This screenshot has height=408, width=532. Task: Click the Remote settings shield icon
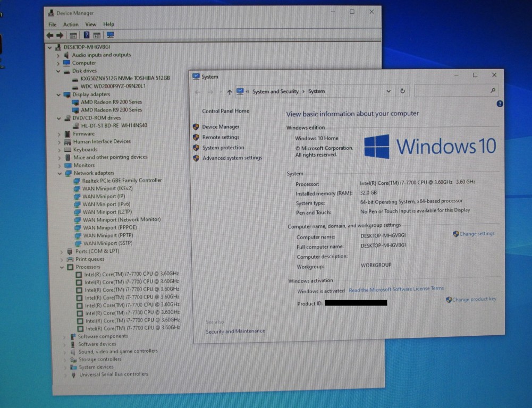tap(196, 138)
